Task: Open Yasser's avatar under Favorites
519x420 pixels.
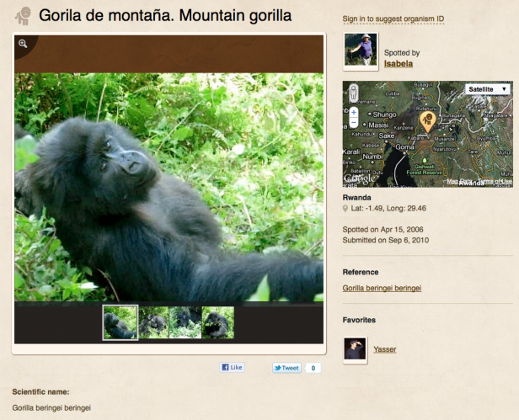Action: 355,349
